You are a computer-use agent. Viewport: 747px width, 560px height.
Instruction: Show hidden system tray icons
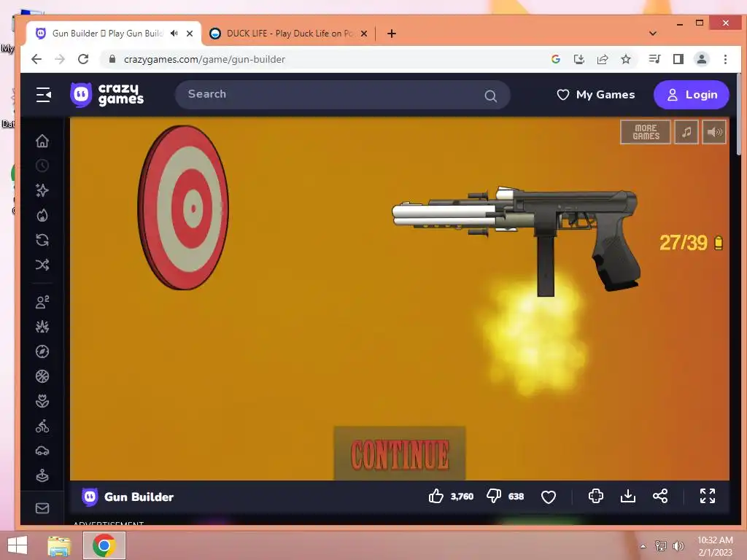pyautogui.click(x=643, y=546)
